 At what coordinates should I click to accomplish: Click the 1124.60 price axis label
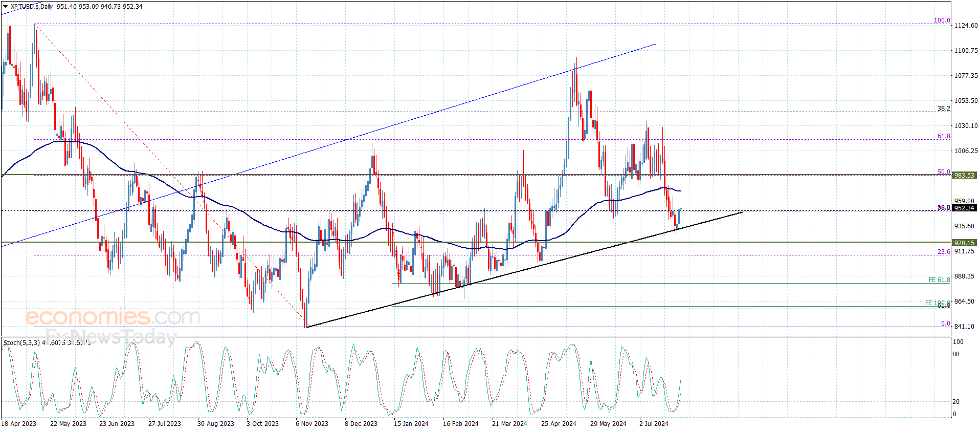(x=966, y=26)
